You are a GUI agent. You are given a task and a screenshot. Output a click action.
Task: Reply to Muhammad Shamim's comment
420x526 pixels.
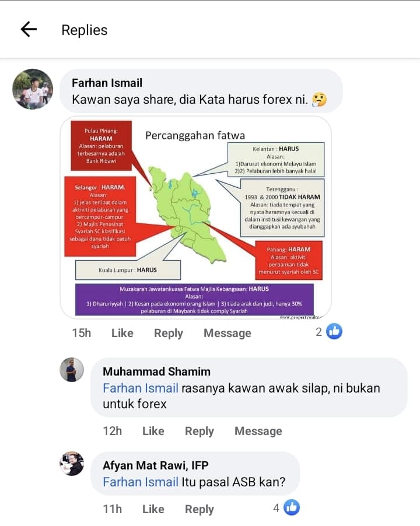[x=199, y=431]
